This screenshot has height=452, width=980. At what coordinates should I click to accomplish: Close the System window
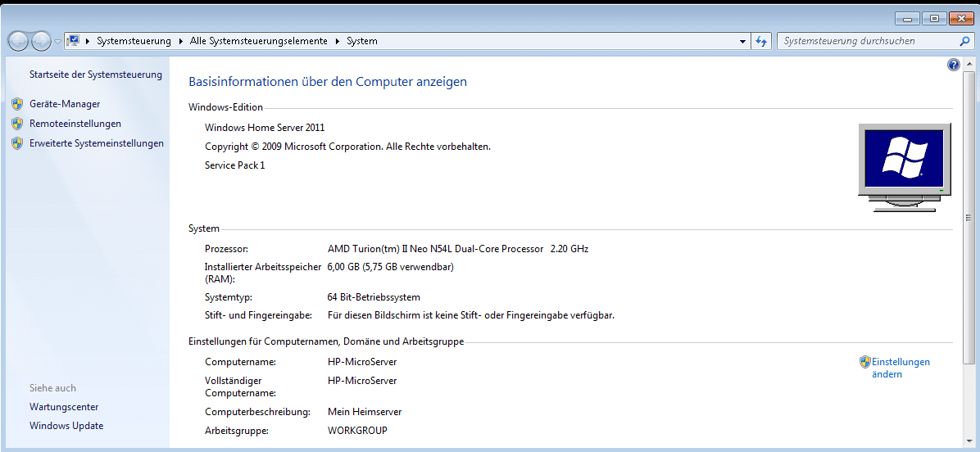click(961, 19)
